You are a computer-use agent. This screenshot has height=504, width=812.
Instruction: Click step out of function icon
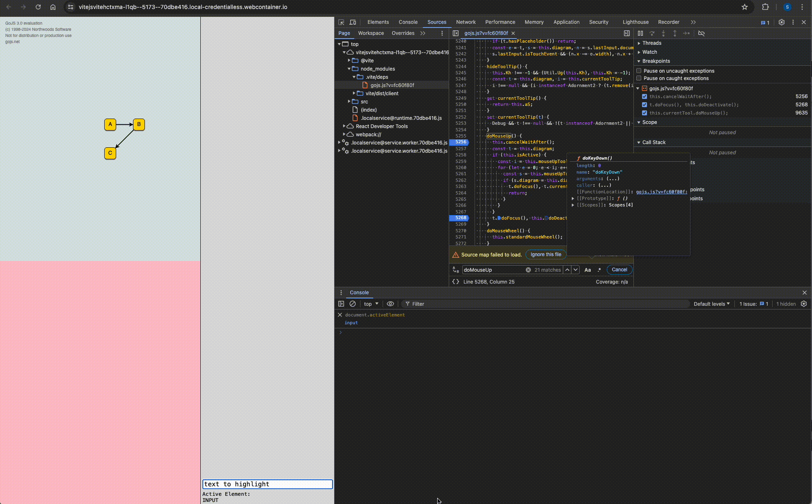tap(675, 33)
